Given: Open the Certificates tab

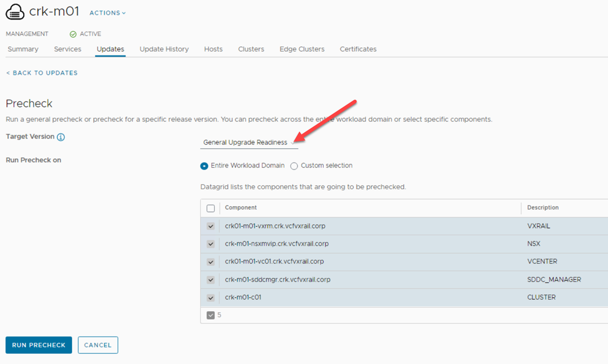Looking at the screenshot, I should [x=358, y=49].
